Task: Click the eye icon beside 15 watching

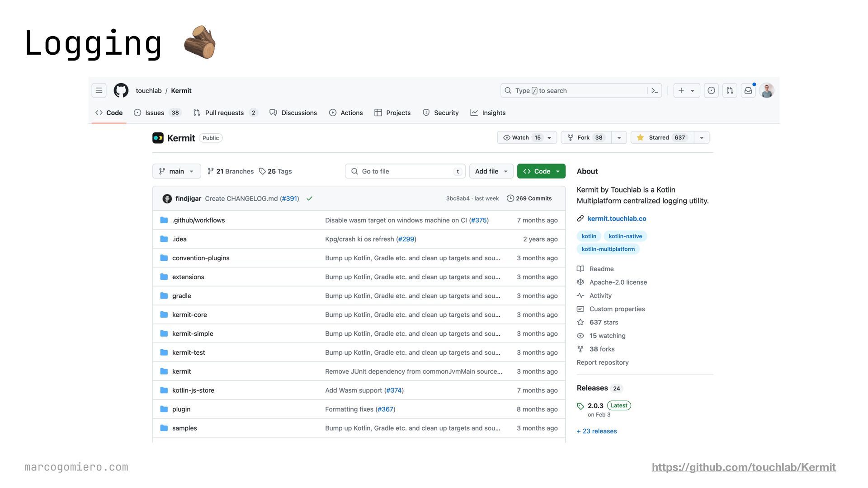Action: pyautogui.click(x=580, y=336)
